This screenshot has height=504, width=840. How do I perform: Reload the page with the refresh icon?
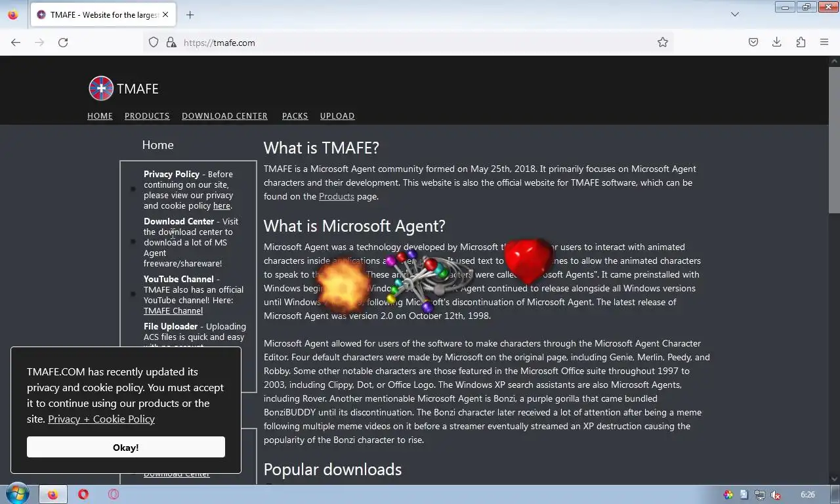click(x=63, y=43)
